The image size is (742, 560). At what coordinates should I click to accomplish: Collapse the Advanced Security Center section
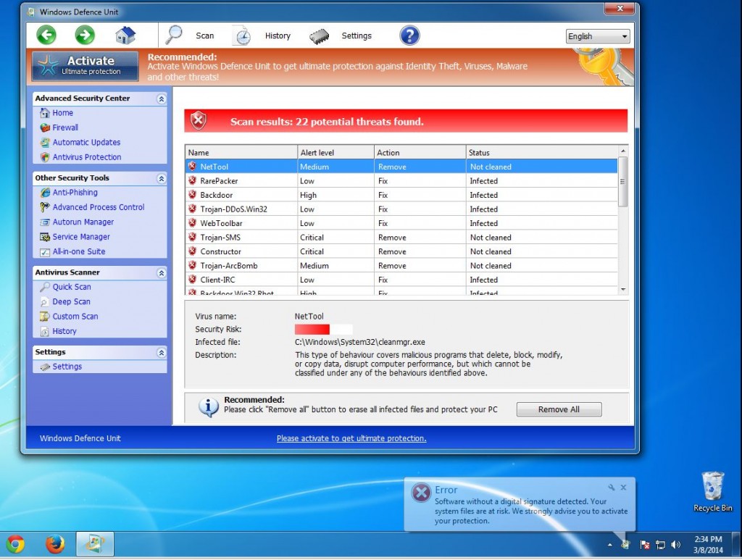161,99
